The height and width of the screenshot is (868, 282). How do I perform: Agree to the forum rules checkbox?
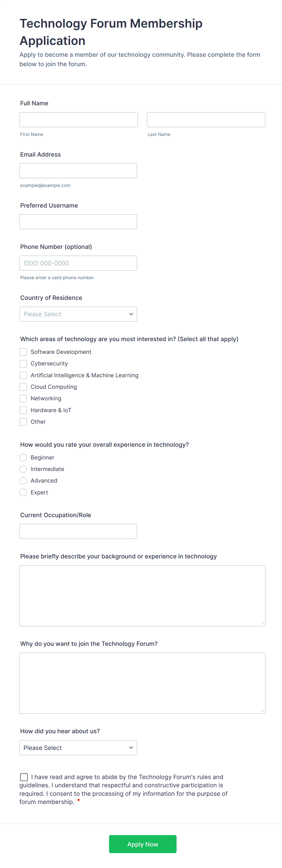pyautogui.click(x=24, y=777)
